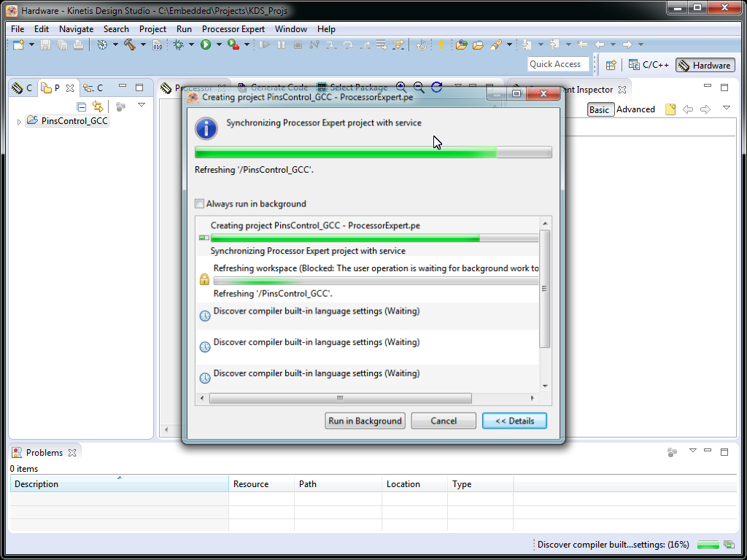Click the Resource column header
Screen dimensions: 747x560
(x=262, y=484)
